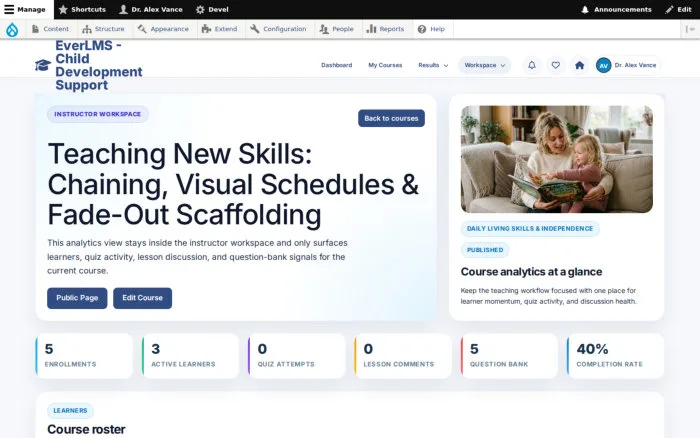Viewport: 700px width, 438px height.
Task: Select the 5 Question Bank stat card
Action: point(509,356)
